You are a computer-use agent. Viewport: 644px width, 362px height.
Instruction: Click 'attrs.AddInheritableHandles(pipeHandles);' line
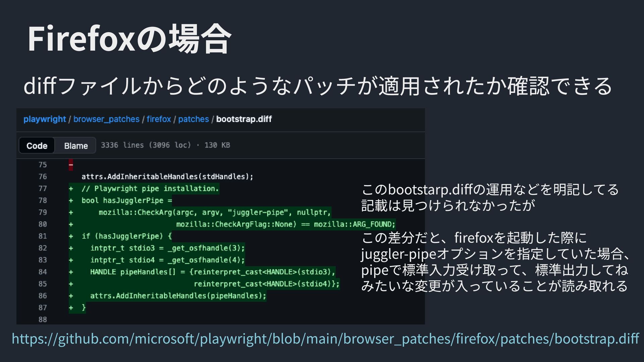pyautogui.click(x=178, y=296)
